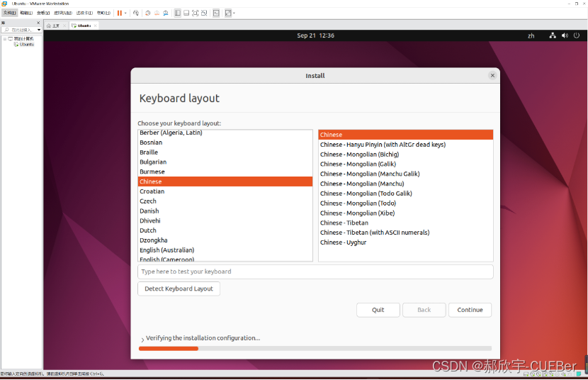Viewport: 588px width, 380px height.
Task: Open the snapshot manager icon
Action: [x=165, y=13]
